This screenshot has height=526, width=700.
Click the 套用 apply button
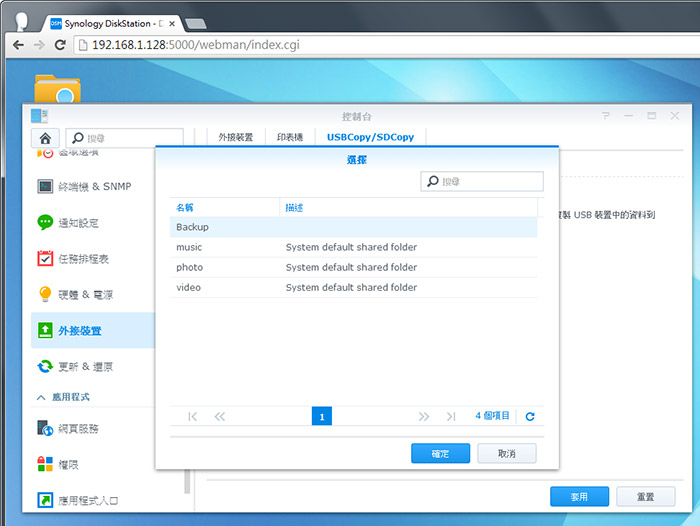579,497
